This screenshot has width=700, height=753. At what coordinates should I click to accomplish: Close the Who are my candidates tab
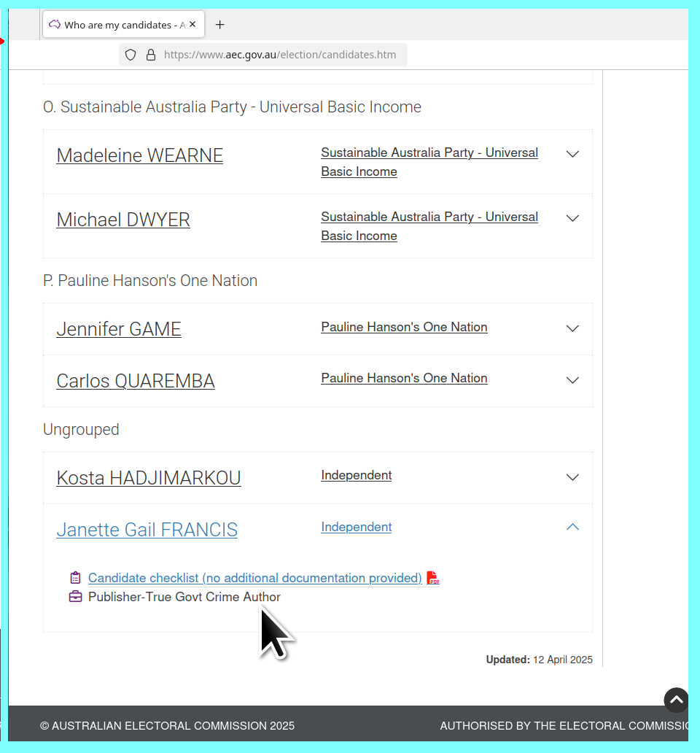192,24
